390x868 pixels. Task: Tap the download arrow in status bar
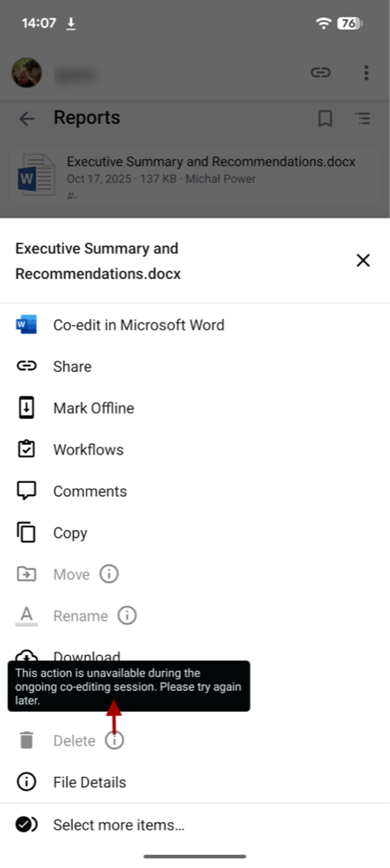click(x=71, y=23)
